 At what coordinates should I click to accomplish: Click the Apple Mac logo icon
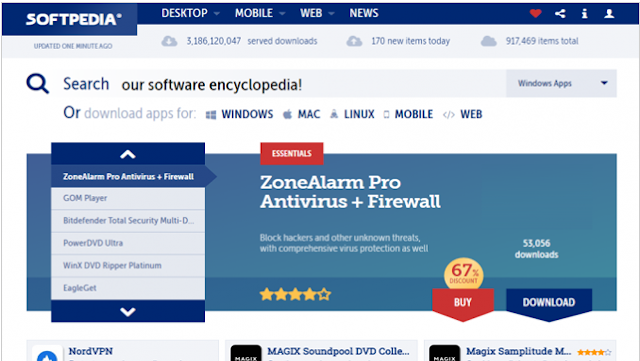pos(287,114)
